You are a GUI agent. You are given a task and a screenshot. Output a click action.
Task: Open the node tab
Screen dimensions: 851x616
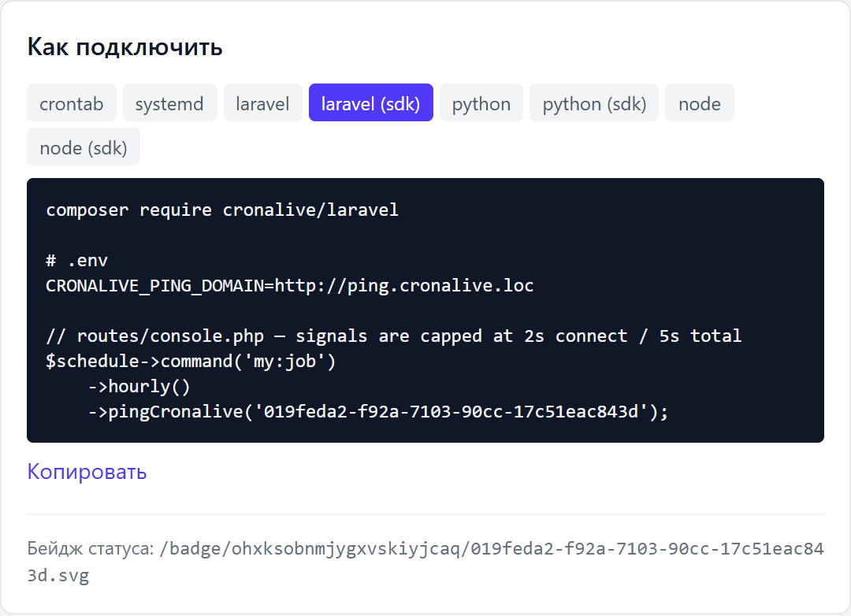pyautogui.click(x=700, y=102)
